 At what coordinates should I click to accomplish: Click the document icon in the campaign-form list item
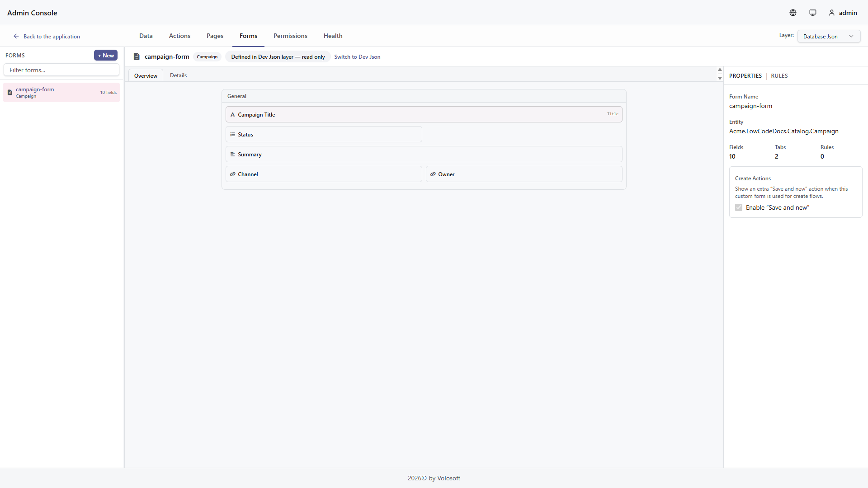(10, 92)
